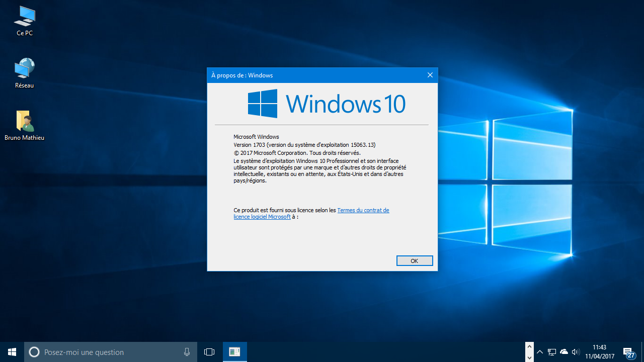
Task: Click Show desktop sliver at taskbar end
Action: point(642,352)
